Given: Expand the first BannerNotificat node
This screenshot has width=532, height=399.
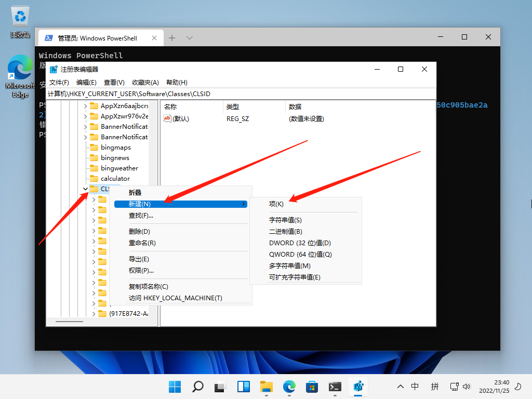Looking at the screenshot, I should [x=86, y=127].
